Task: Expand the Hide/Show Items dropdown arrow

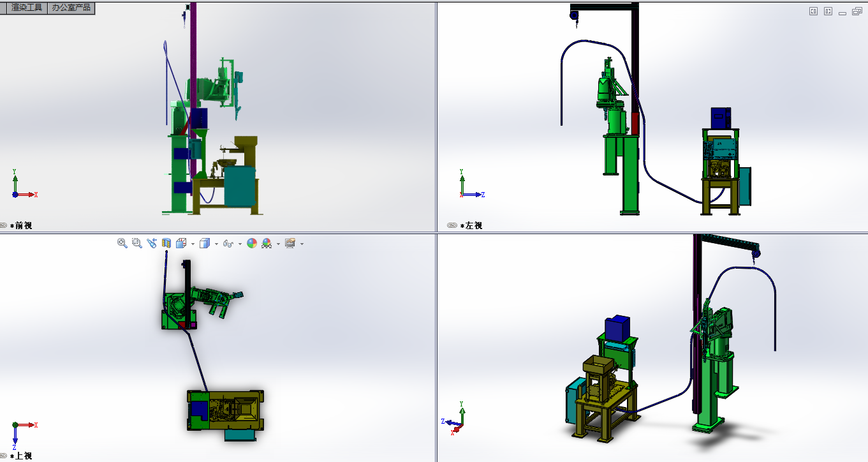Action: 240,244
